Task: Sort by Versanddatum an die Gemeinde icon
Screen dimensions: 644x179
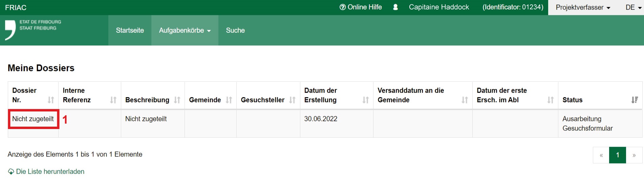Action: point(465,100)
